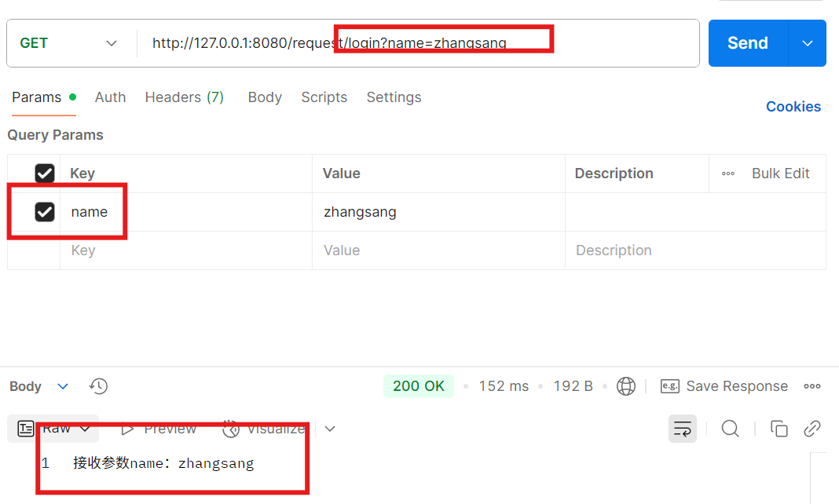Click the request URL input field
Viewport: 839px width, 504px height.
417,43
